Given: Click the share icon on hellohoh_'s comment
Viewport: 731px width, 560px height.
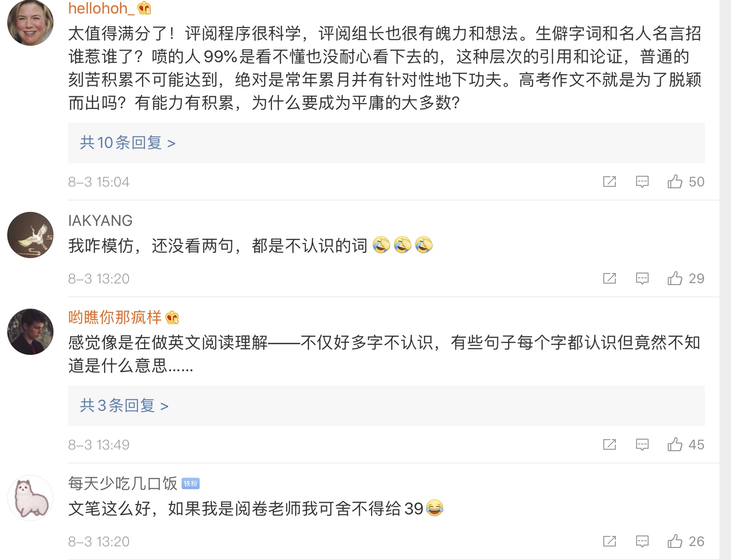Looking at the screenshot, I should 611,182.
